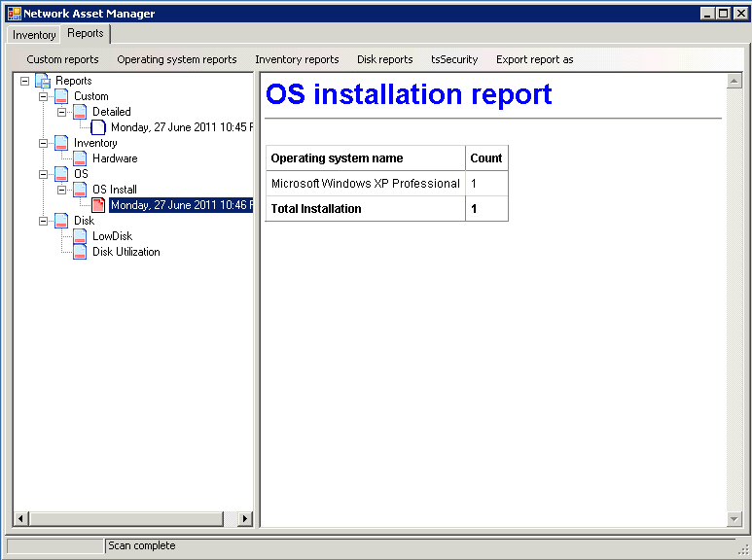The height and width of the screenshot is (560, 752).
Task: Switch to the Inventory tab
Action: (x=34, y=35)
